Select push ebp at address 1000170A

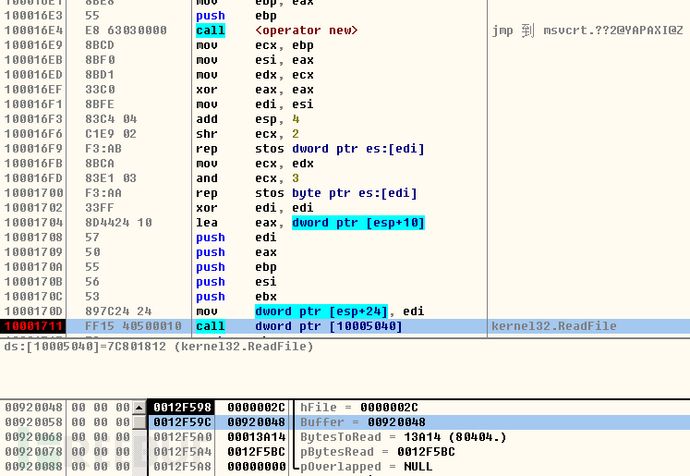345,267
